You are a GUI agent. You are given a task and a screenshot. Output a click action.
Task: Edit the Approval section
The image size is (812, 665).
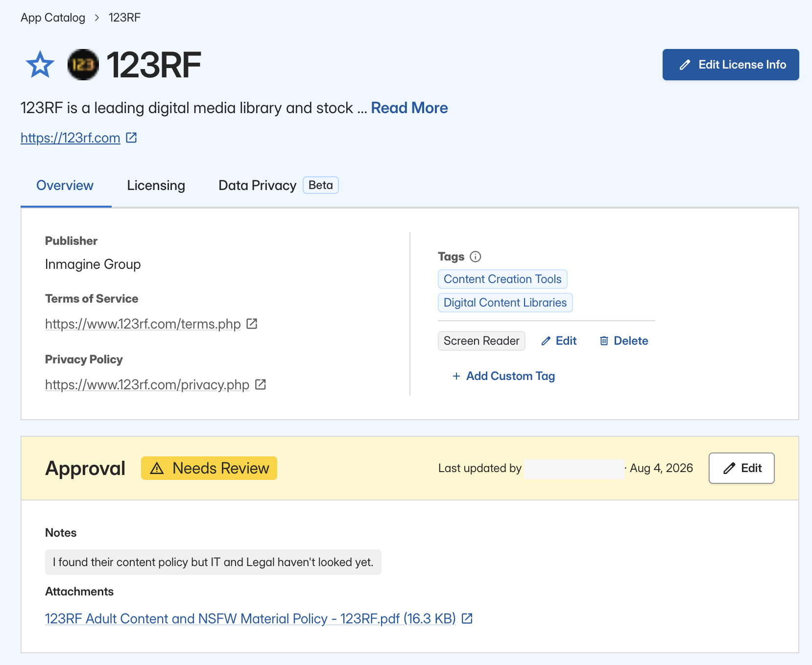pyautogui.click(x=741, y=468)
